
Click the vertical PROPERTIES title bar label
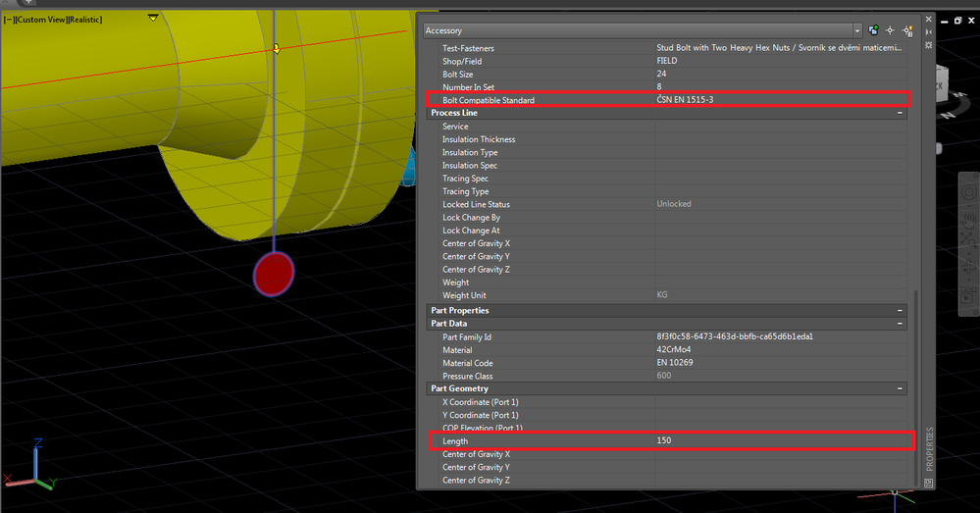click(x=929, y=448)
